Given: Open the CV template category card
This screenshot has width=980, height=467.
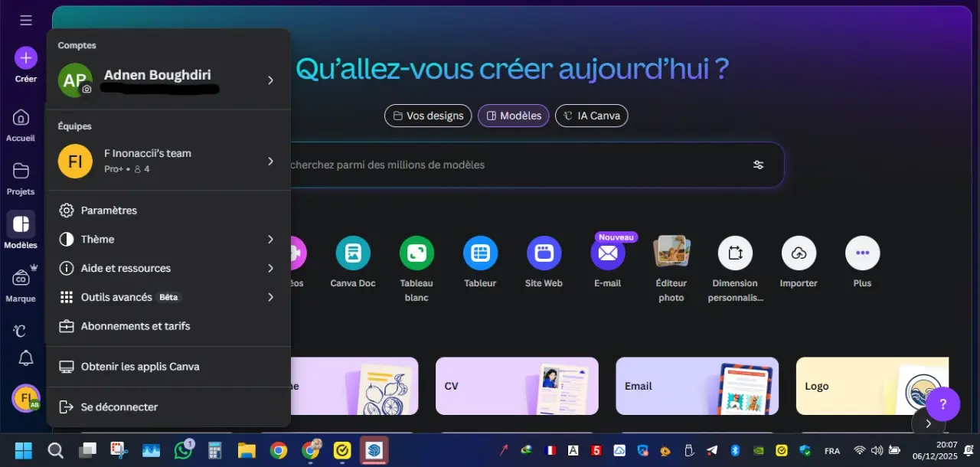Looking at the screenshot, I should click(517, 386).
